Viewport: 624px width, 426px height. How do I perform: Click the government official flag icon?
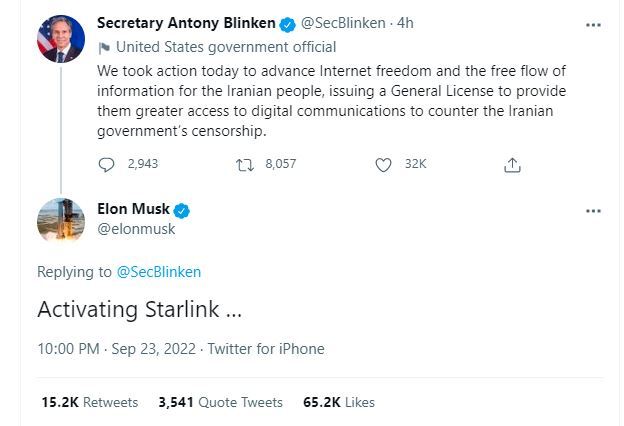click(x=104, y=47)
